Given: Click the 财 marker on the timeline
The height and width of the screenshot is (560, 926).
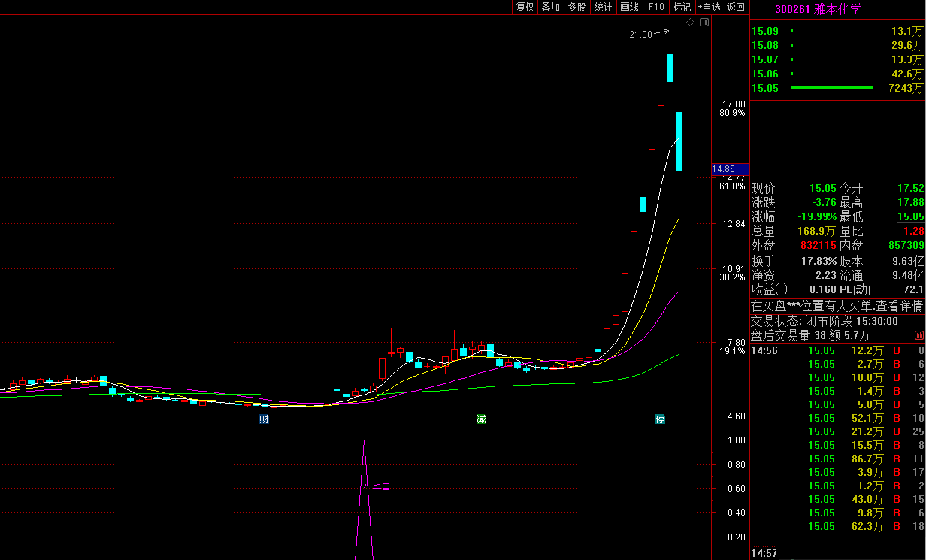Looking at the screenshot, I should point(264,419).
